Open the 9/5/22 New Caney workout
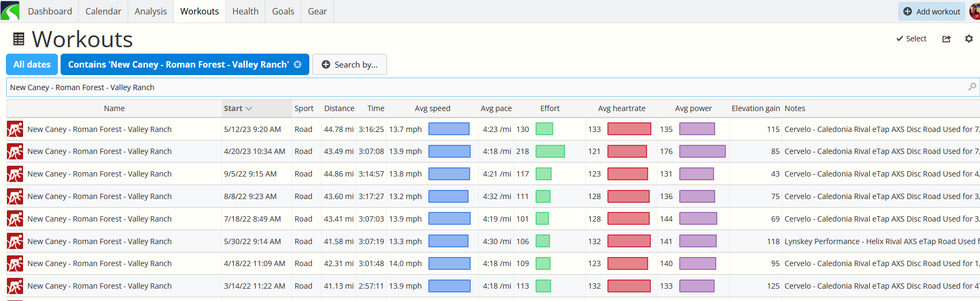980x301 pixels. click(x=100, y=174)
